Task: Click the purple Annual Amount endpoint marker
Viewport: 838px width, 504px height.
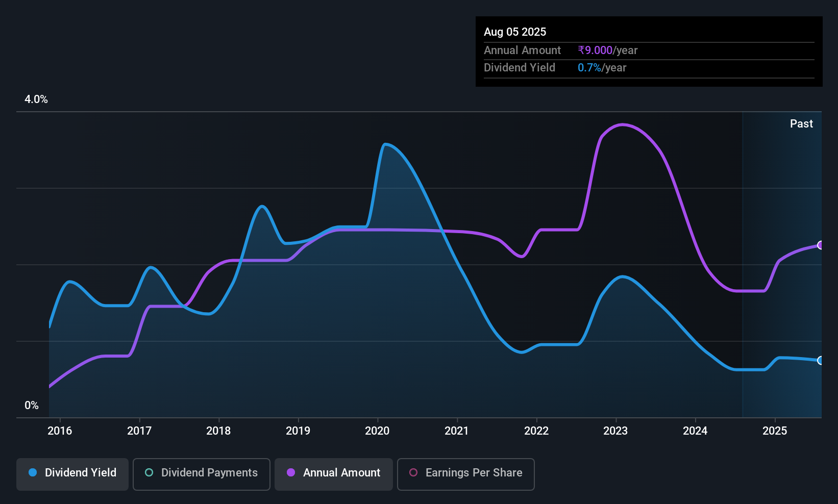Action: click(x=821, y=245)
